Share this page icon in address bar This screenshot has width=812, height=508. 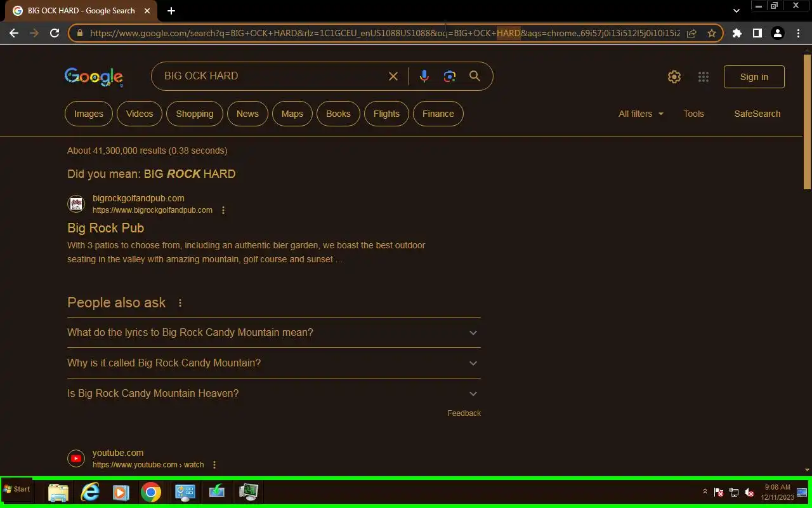691,33
